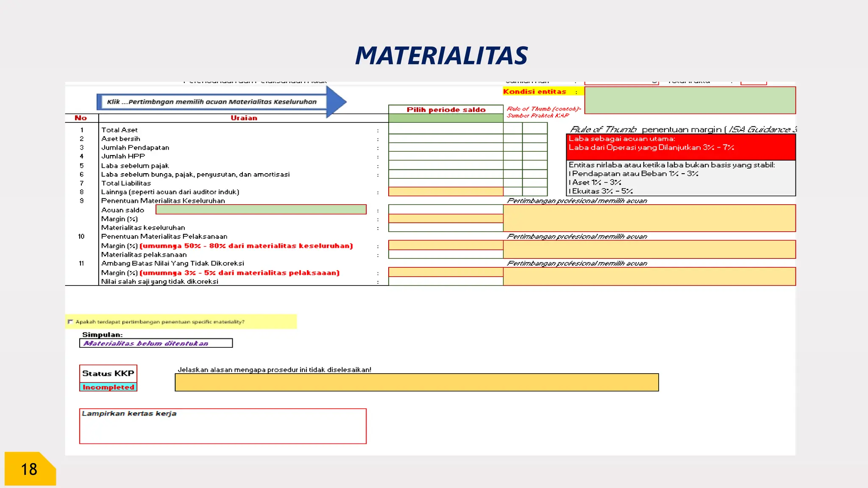Screen dimensions: 868x488
Task: Click the Lampirkan kertas kerja attachment box
Action: 223,426
